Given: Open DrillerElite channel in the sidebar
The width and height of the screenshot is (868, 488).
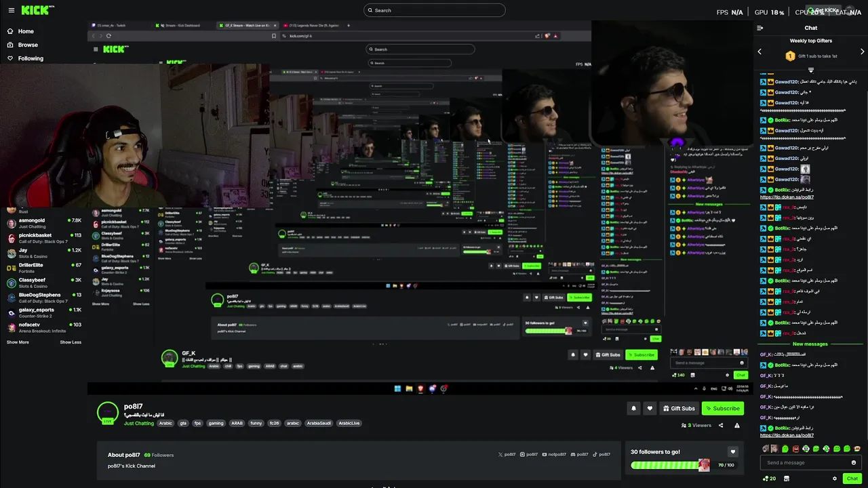Looking at the screenshot, I should 43,268.
